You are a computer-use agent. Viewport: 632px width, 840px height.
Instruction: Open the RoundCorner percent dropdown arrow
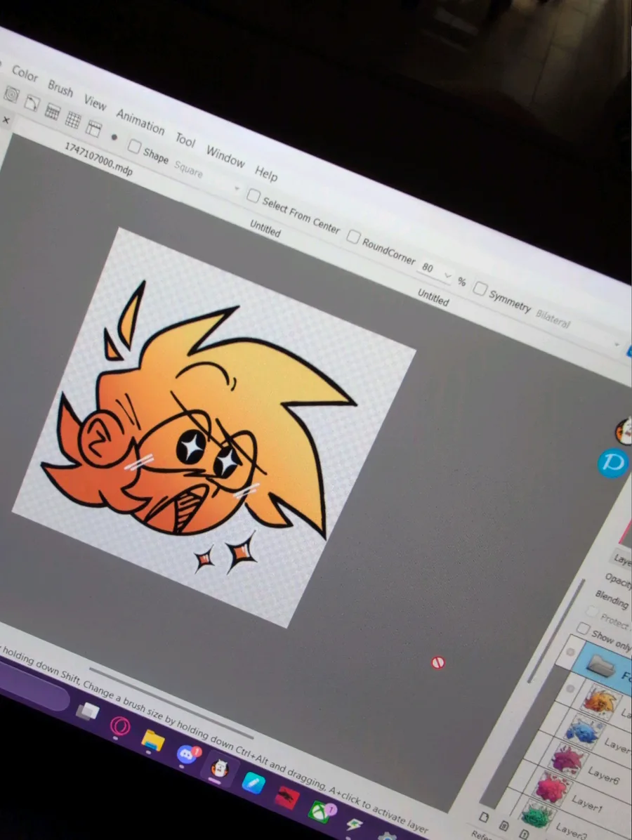click(x=448, y=277)
